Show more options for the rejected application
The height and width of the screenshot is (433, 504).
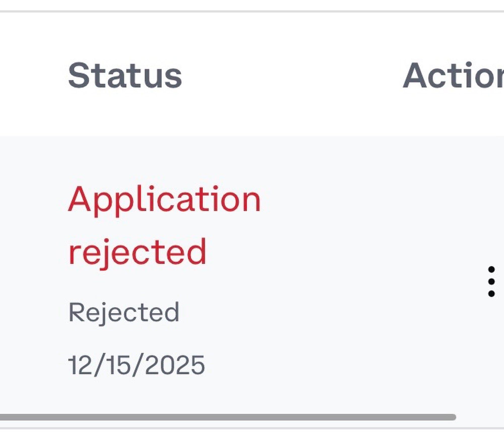[491, 281]
